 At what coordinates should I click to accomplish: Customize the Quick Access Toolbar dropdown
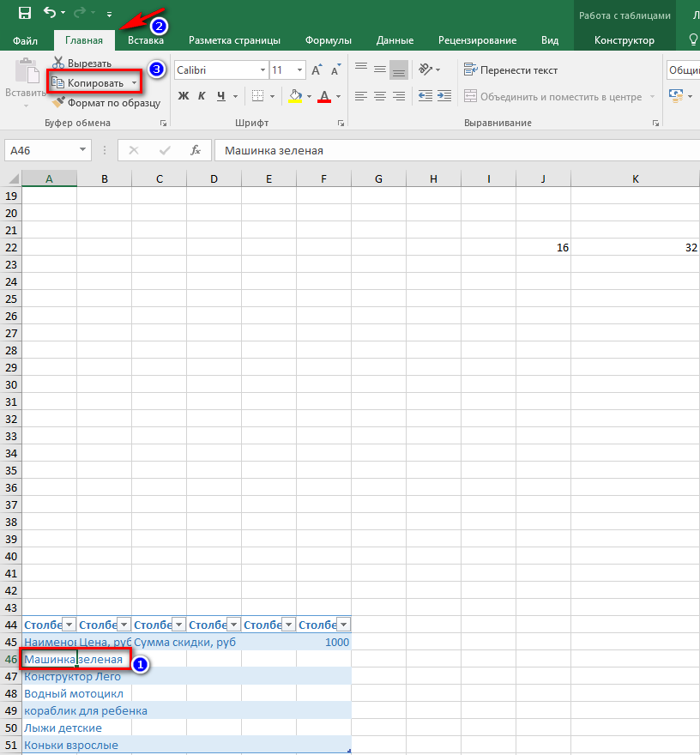point(109,14)
